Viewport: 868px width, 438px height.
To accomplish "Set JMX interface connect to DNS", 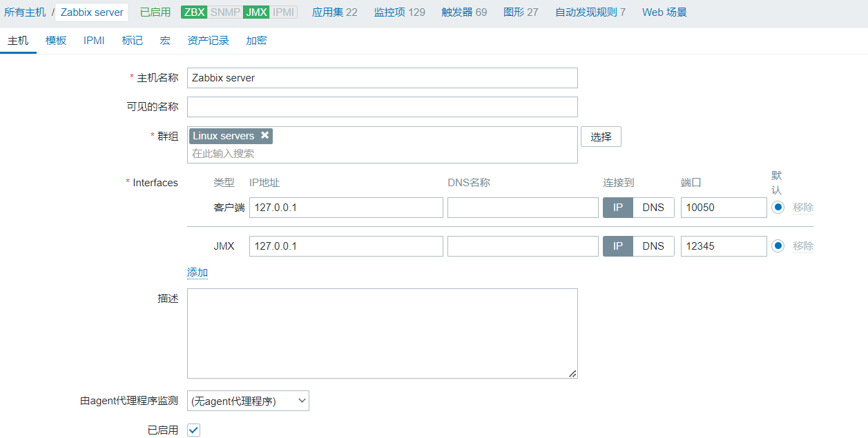I will pyautogui.click(x=653, y=246).
